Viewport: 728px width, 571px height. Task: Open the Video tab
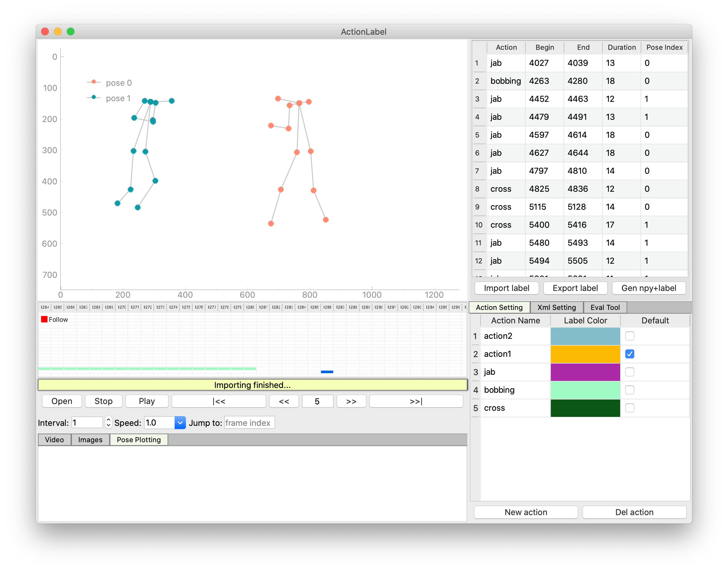click(55, 440)
